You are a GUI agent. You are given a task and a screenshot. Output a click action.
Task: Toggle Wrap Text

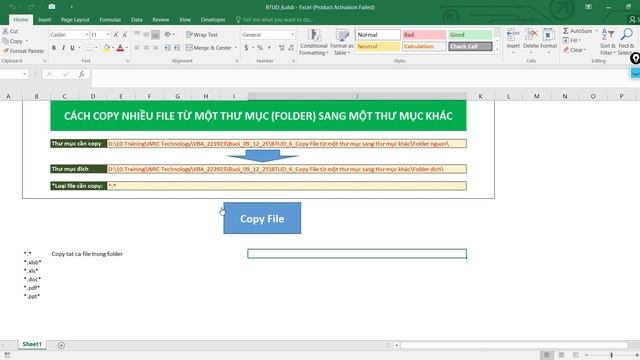point(202,35)
